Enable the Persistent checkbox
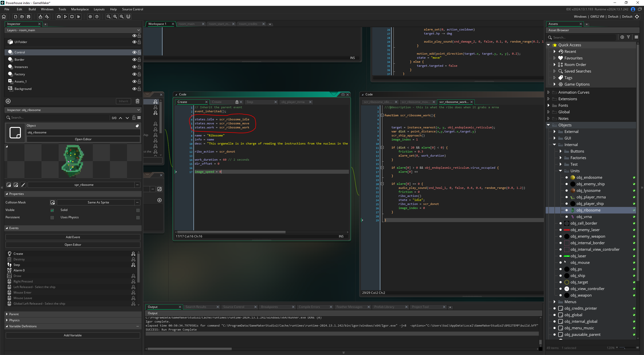The height and width of the screenshot is (355, 644). point(52,218)
